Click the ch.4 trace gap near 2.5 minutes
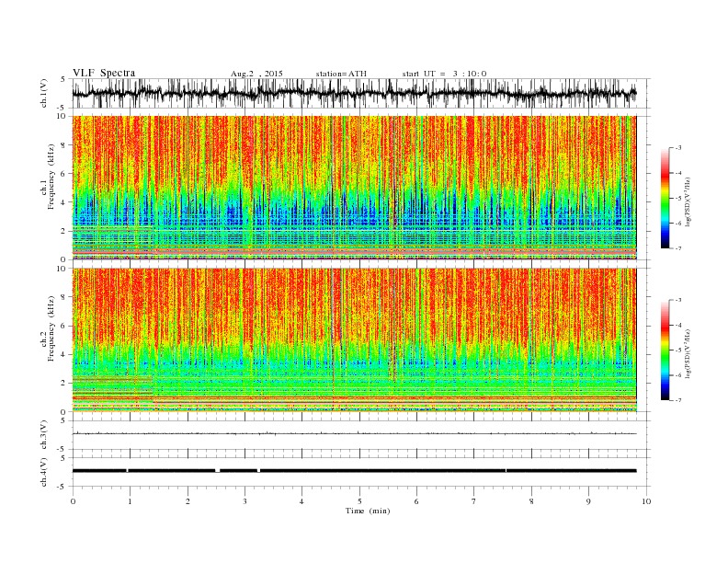This screenshot has height=563, width=728. point(217,471)
